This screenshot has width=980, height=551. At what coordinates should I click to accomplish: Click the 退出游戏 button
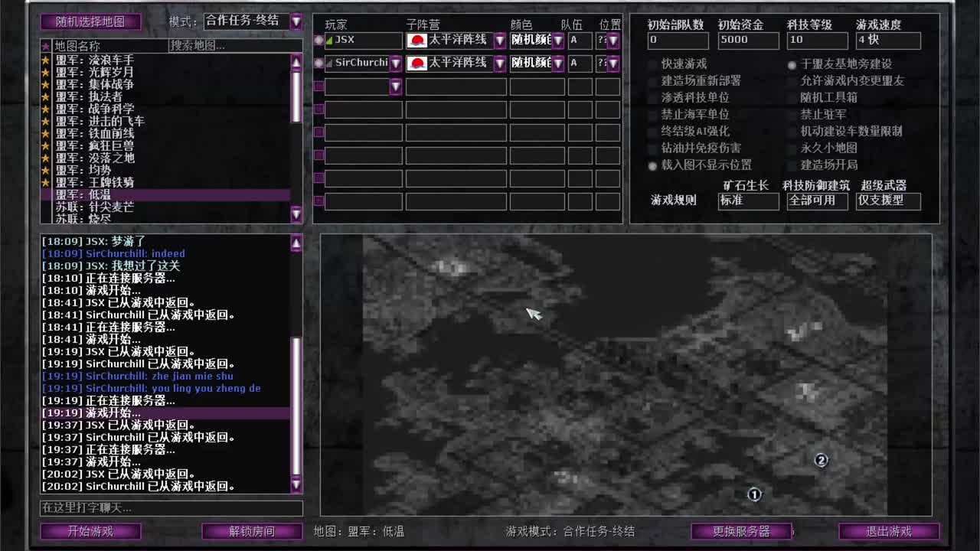point(889,531)
